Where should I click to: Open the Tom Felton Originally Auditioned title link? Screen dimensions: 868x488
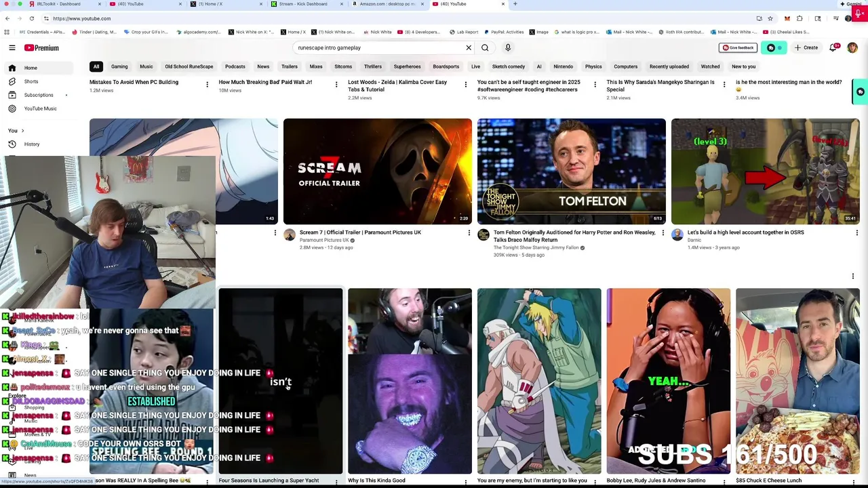574,236
